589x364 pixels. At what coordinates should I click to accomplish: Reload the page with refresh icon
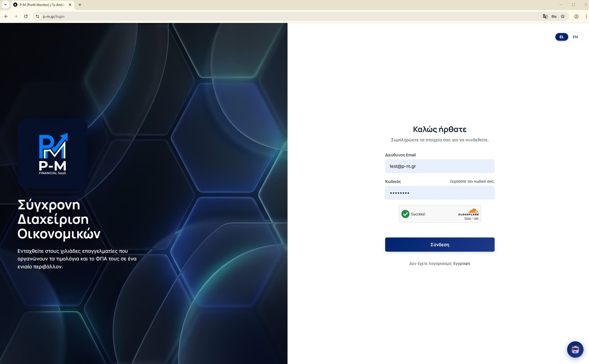[x=26, y=16]
